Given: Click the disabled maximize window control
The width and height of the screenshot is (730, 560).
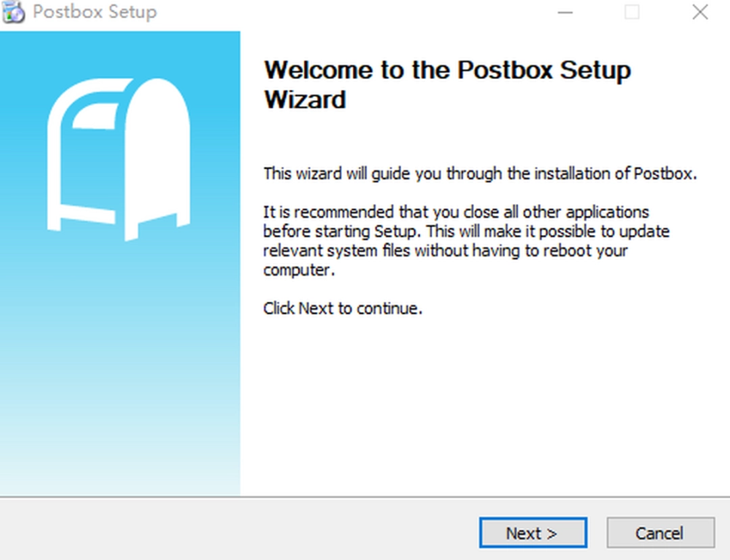Looking at the screenshot, I should tap(633, 11).
